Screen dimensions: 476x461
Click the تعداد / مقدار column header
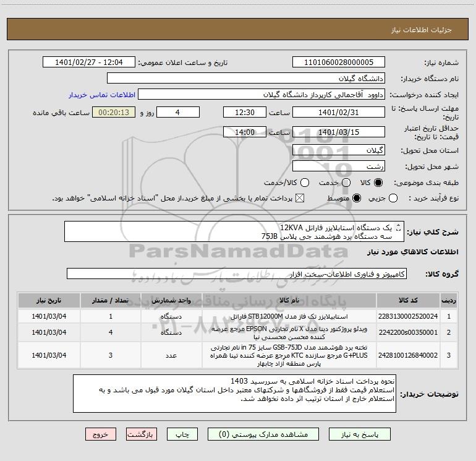pos(111,300)
